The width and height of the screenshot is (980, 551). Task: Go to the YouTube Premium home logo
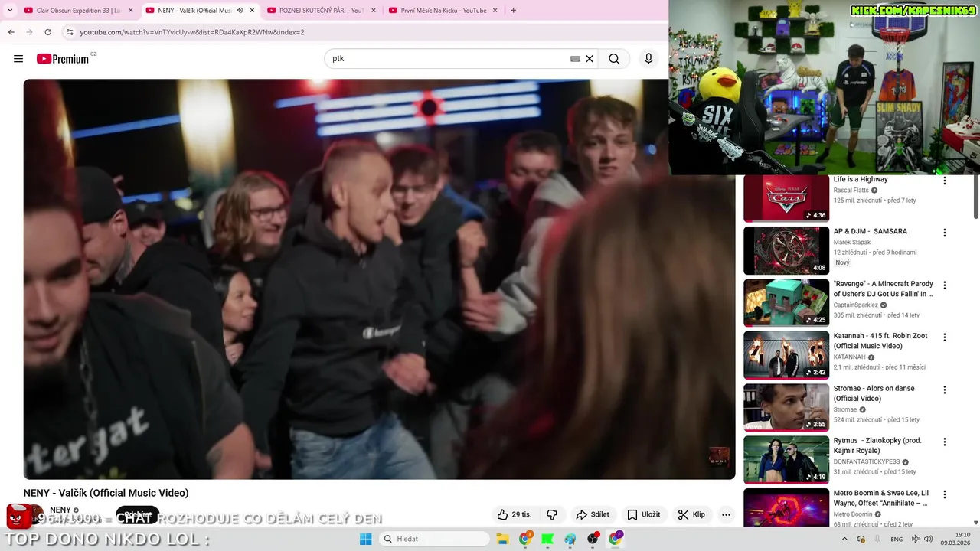64,59
